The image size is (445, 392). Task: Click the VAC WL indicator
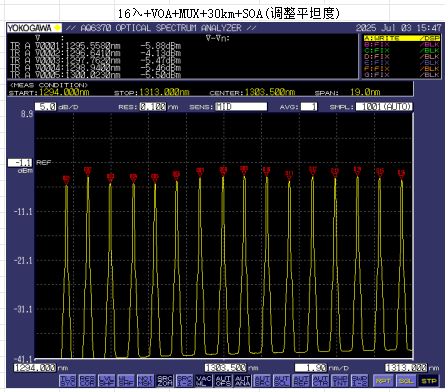coord(204,380)
